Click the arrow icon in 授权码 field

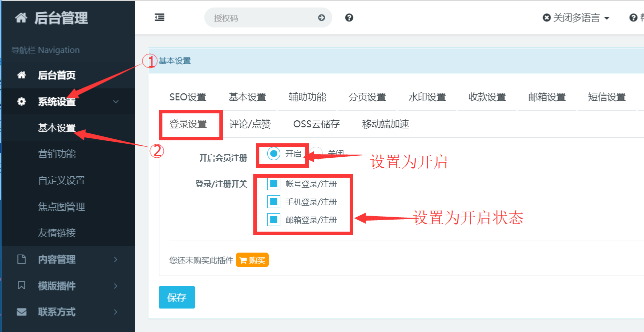pyautogui.click(x=321, y=18)
